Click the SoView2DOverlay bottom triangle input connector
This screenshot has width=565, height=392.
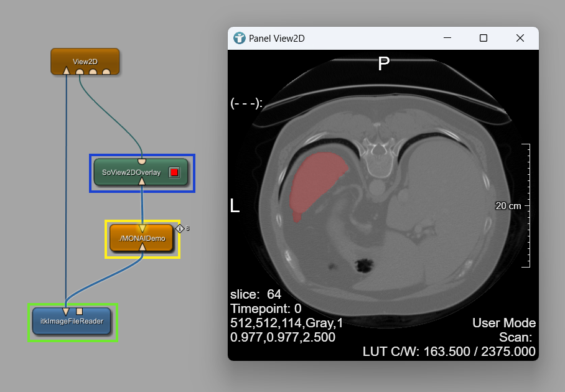(142, 182)
